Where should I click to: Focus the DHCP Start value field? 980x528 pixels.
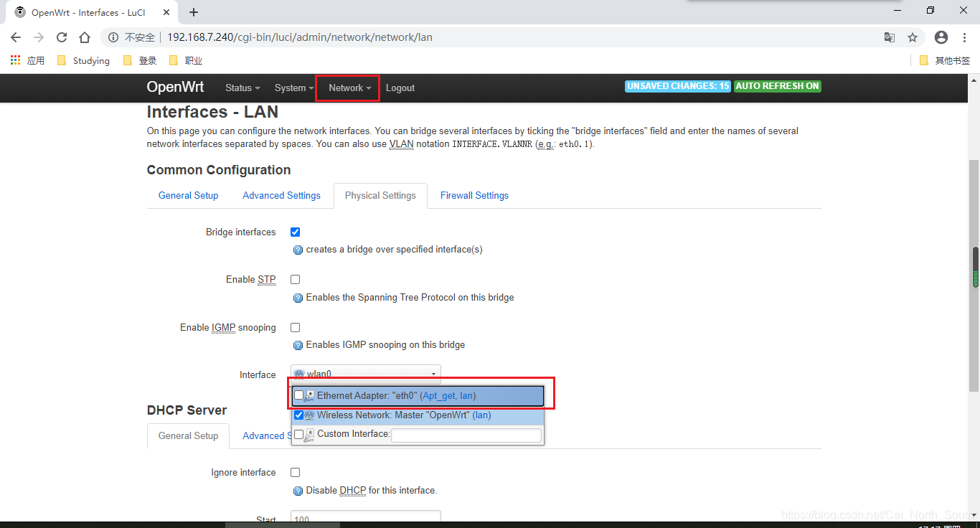[x=366, y=518]
